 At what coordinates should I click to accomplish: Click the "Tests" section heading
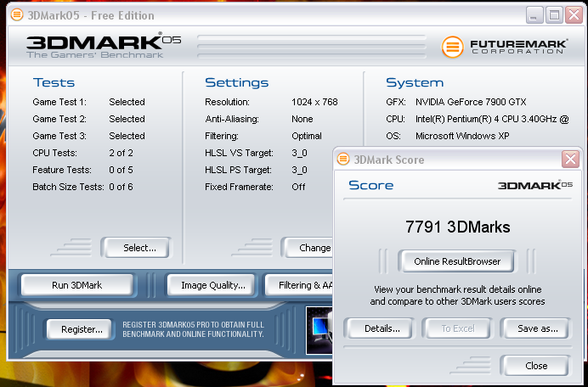pos(54,82)
